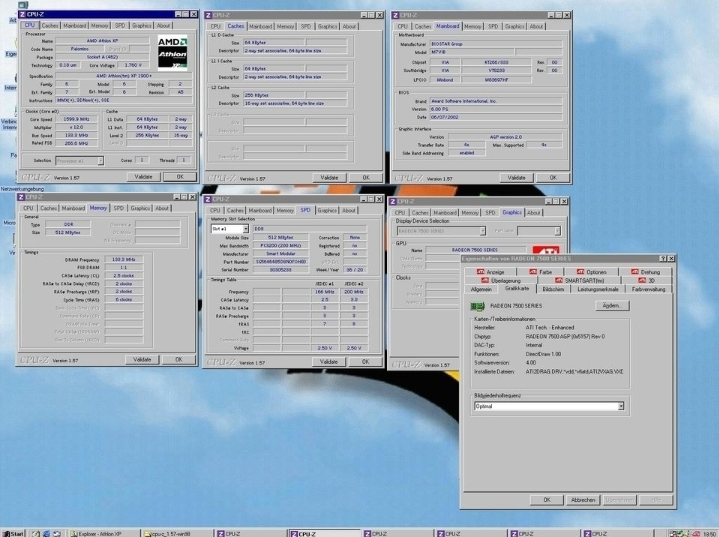Click the Code Name value Palomino

point(79,49)
